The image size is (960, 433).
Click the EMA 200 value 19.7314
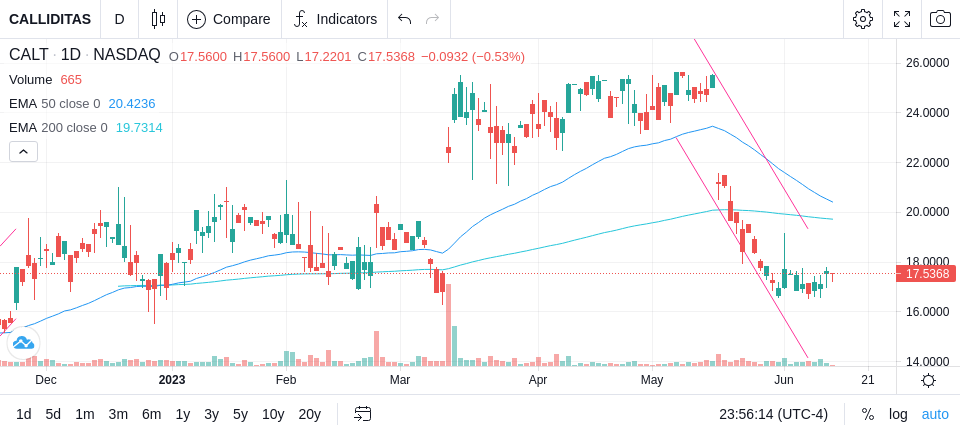139,127
